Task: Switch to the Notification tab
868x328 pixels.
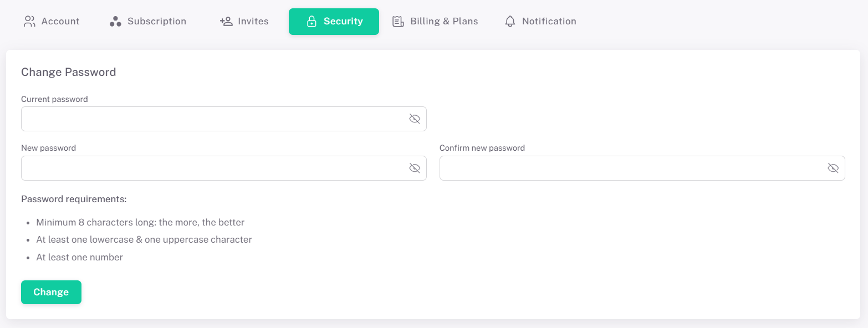Action: click(x=549, y=22)
